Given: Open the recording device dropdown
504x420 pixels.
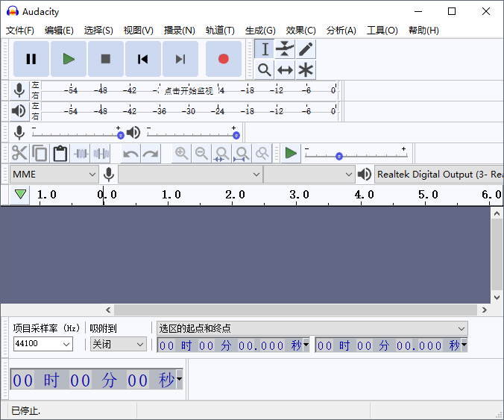Looking at the screenshot, I should coord(190,175).
